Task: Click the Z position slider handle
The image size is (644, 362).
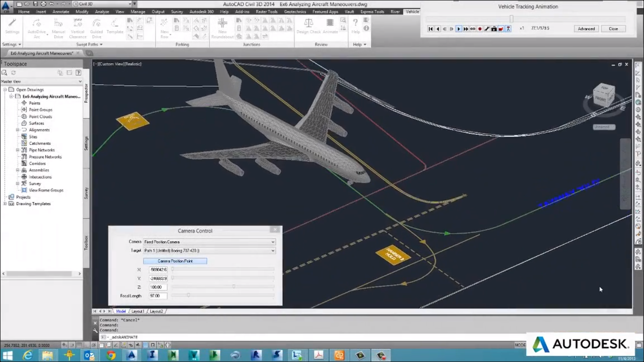Action: [x=233, y=287]
